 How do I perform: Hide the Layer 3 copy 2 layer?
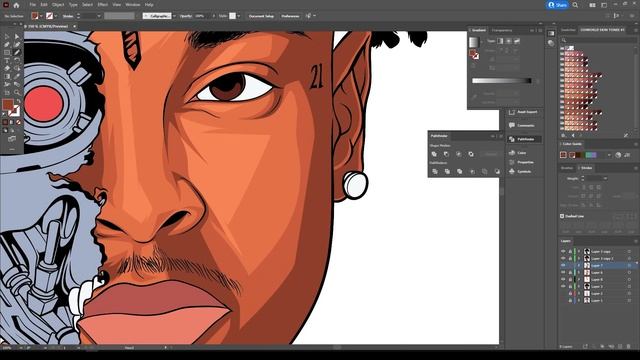click(x=563, y=258)
